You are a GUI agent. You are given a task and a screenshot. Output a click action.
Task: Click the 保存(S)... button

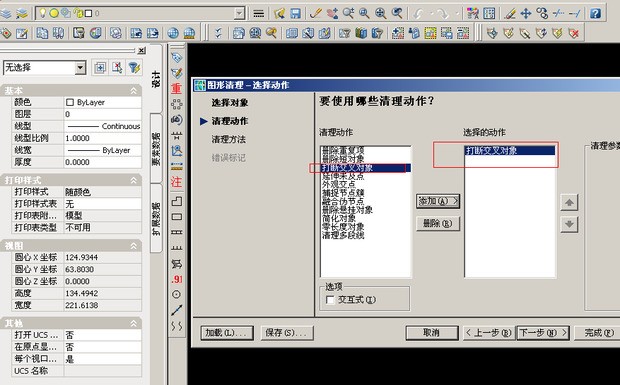coord(287,333)
